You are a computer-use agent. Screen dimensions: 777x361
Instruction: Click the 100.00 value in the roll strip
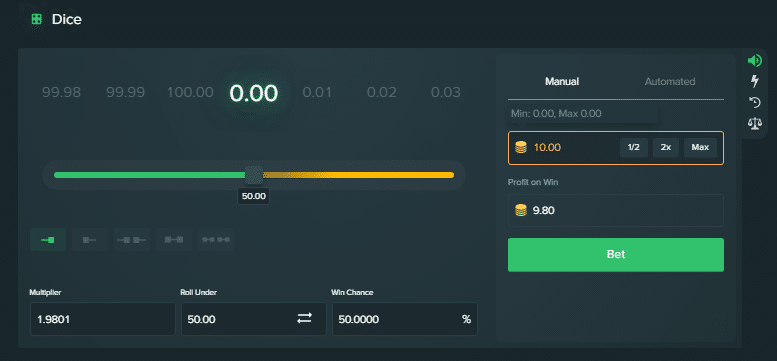click(x=190, y=93)
